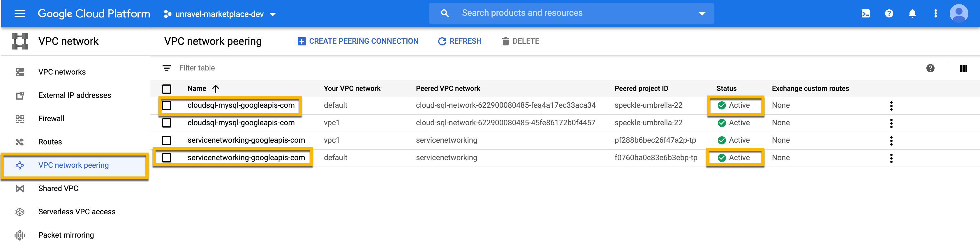This screenshot has width=980, height=251.
Task: Activate Cloud Shell icon
Action: (866, 14)
